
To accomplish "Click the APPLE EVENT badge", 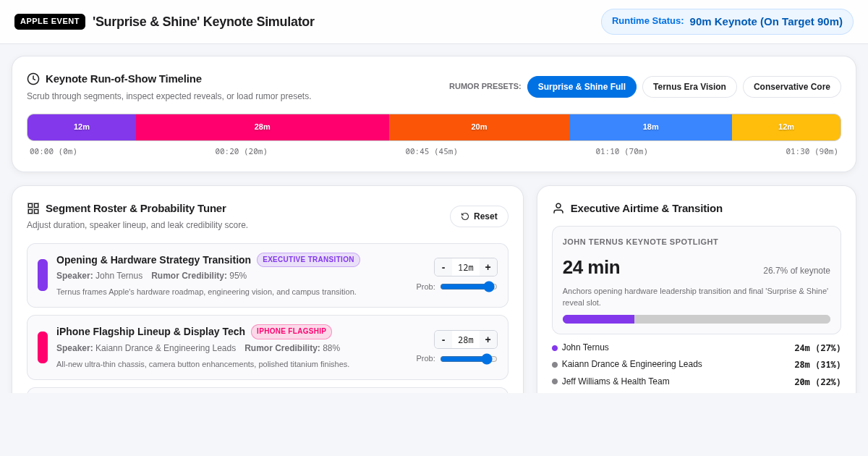I will point(50,22).
